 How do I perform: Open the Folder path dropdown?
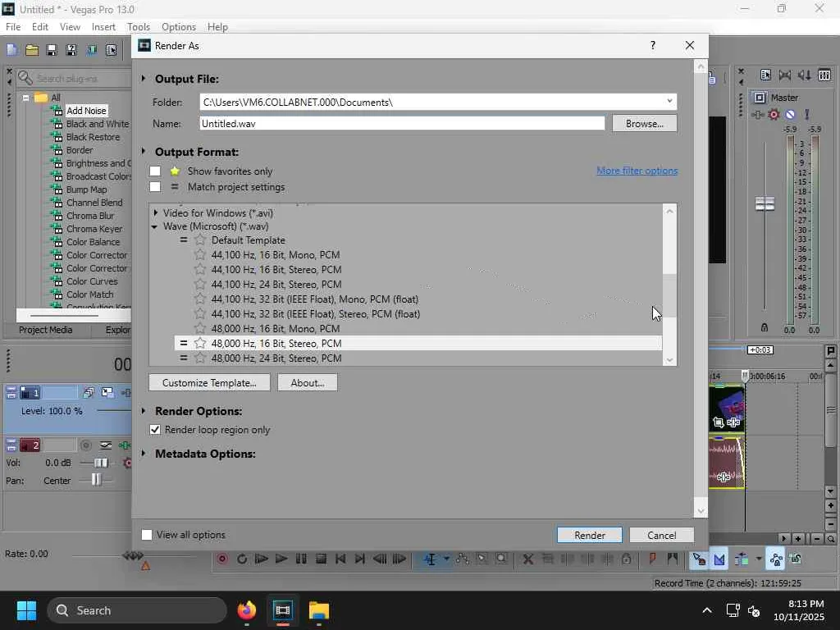point(669,102)
